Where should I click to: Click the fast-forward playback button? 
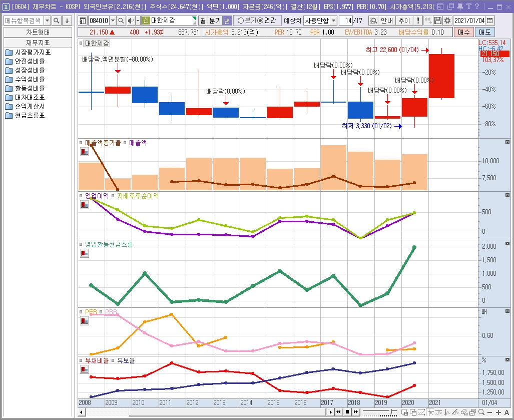[x=355, y=412]
